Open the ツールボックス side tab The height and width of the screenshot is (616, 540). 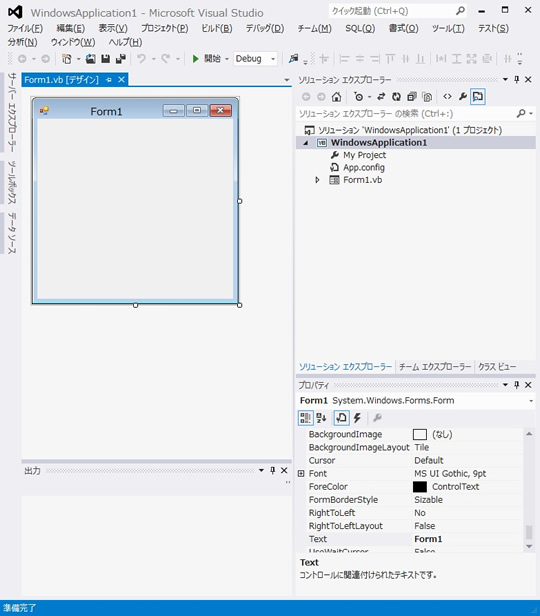[12, 182]
